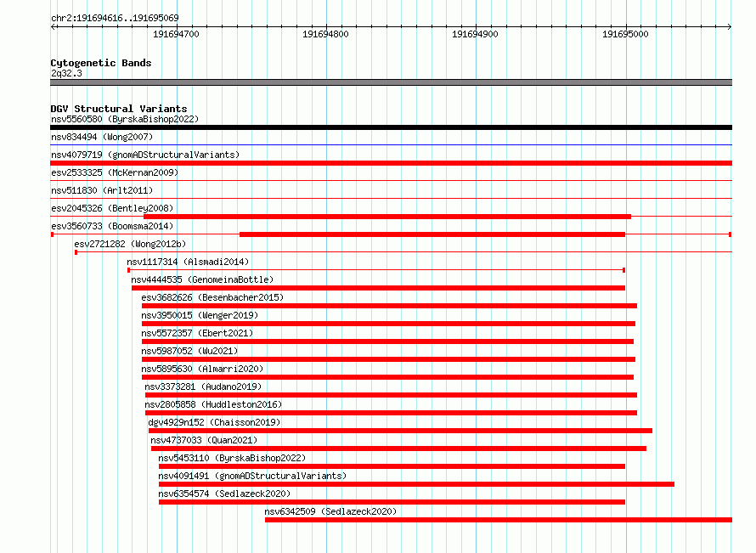Click the 2q32.3 cytogenetic band label
This screenshot has height=553, width=756.
pos(66,73)
